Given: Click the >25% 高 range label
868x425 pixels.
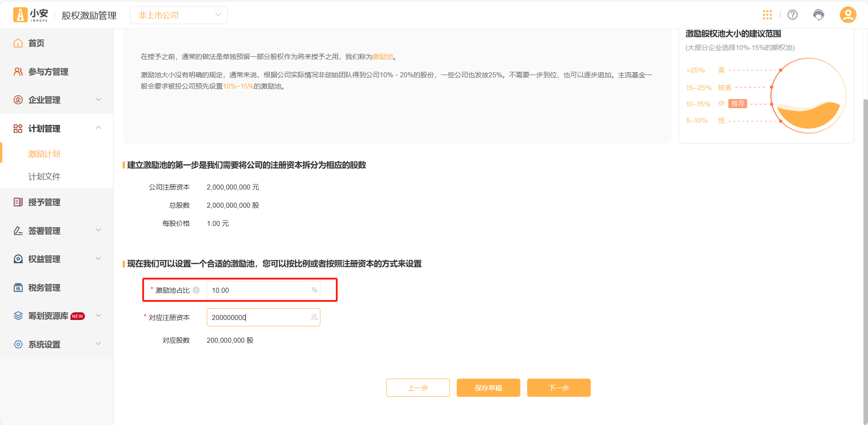Looking at the screenshot, I should [x=705, y=70].
